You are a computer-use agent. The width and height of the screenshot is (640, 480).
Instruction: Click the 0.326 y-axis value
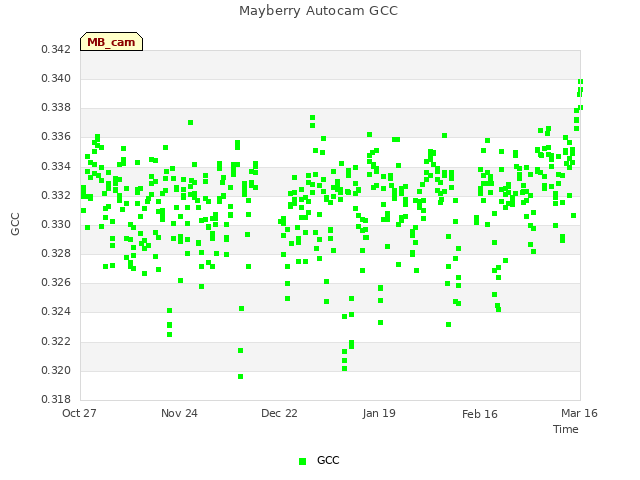pyautogui.click(x=56, y=282)
